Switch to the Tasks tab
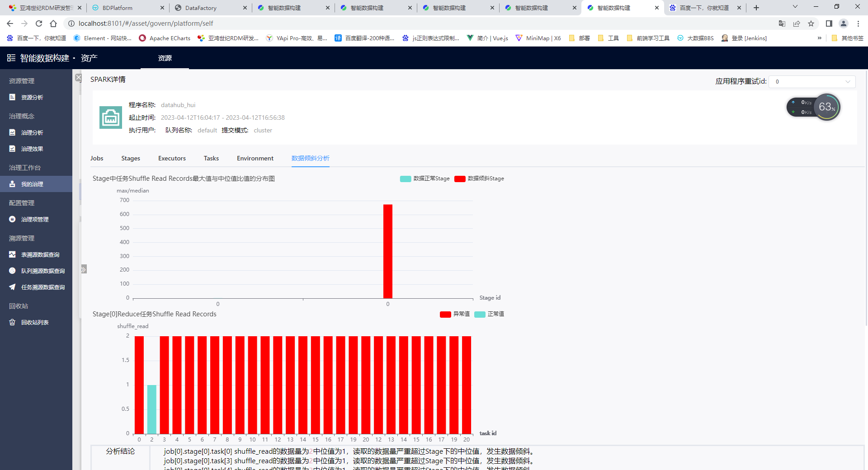868x470 pixels. pos(211,158)
